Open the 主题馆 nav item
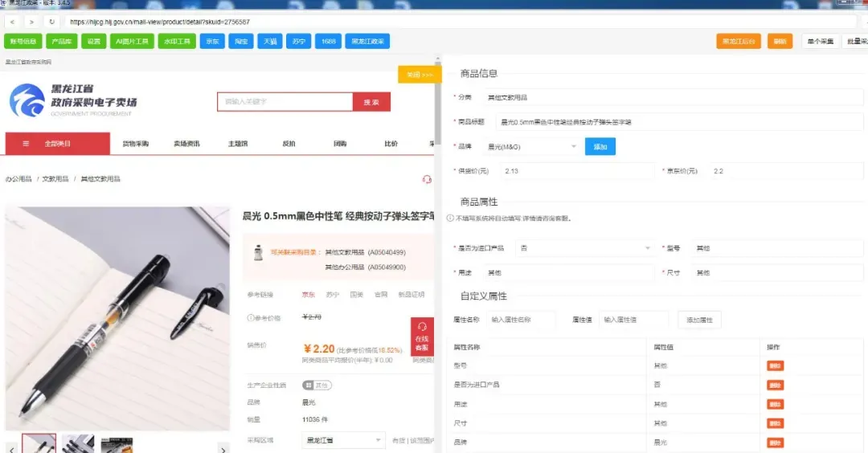This screenshot has height=453, width=868. [x=238, y=144]
